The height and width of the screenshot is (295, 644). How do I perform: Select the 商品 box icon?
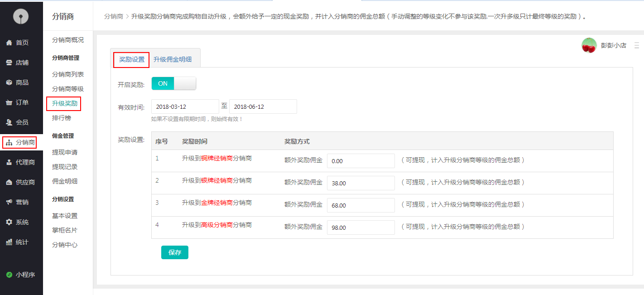[9, 82]
